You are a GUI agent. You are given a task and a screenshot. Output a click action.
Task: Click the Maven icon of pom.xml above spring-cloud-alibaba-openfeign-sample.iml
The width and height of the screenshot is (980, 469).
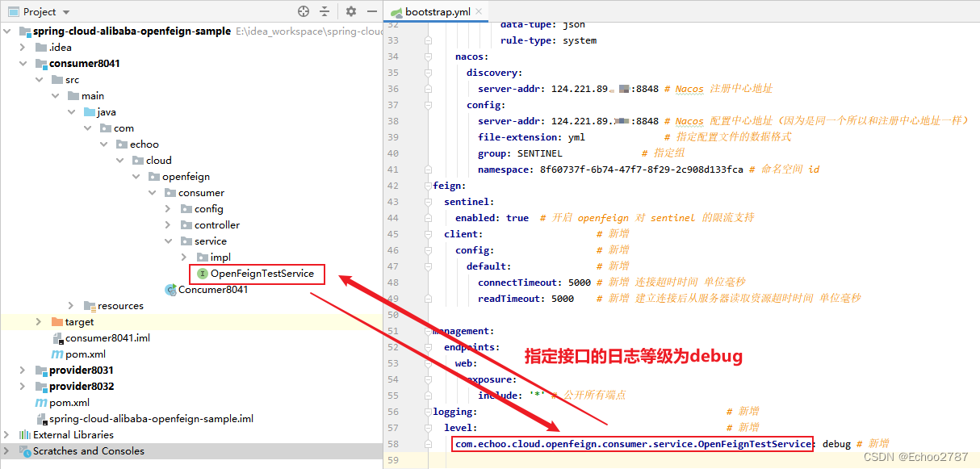pos(41,403)
